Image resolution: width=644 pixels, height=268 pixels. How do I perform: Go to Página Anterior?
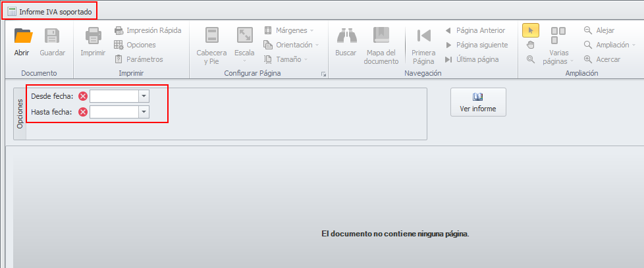pos(475,30)
